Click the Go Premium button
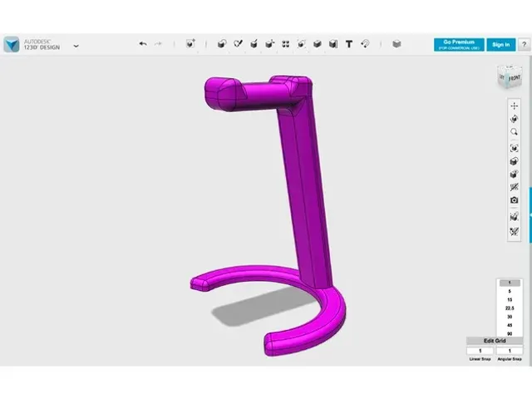Viewport: 532px width, 399px height. [459, 44]
